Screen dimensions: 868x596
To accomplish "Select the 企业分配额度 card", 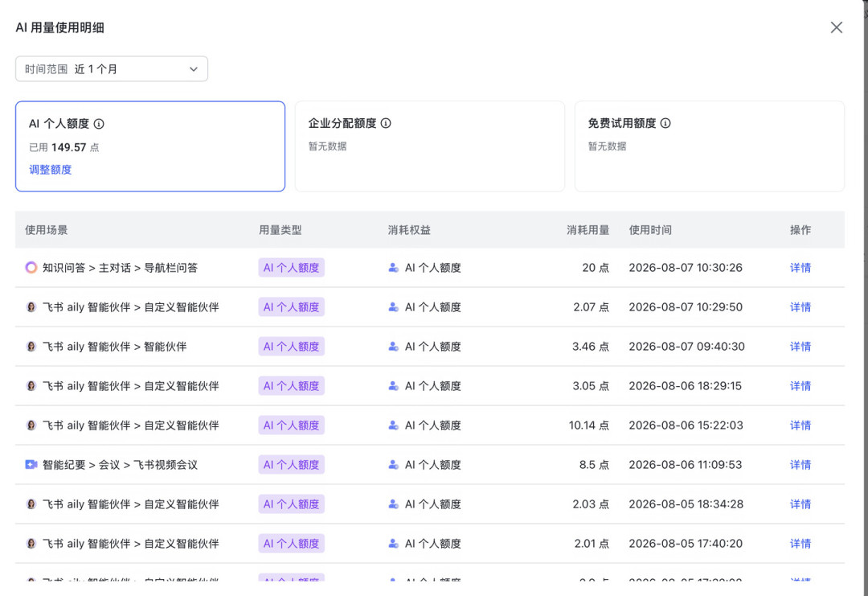I will tap(429, 146).
